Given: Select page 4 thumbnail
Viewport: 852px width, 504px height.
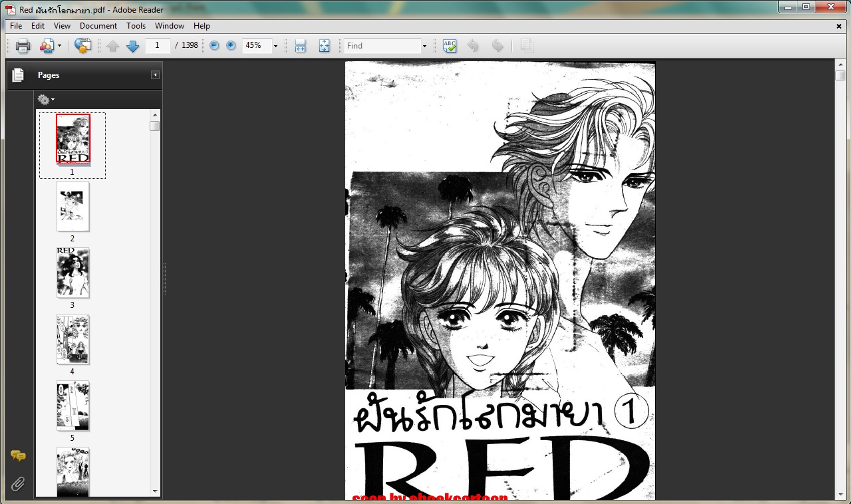Looking at the screenshot, I should coord(72,339).
